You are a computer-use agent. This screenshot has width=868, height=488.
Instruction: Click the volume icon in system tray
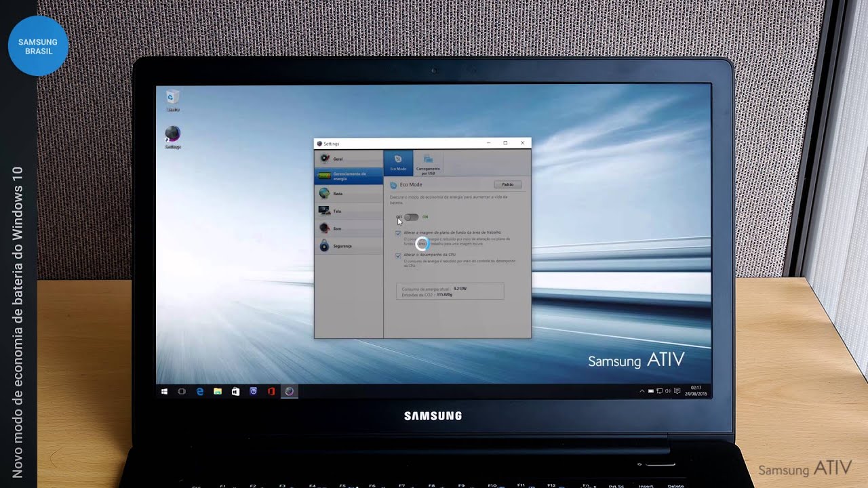pyautogui.click(x=668, y=391)
